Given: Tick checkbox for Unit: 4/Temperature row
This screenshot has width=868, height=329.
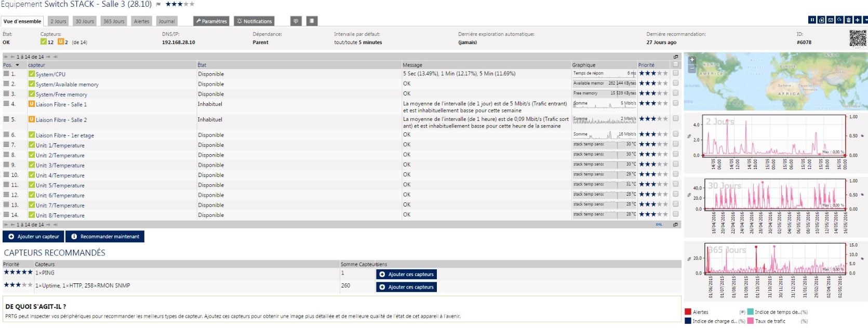Looking at the screenshot, I should click(x=675, y=174).
